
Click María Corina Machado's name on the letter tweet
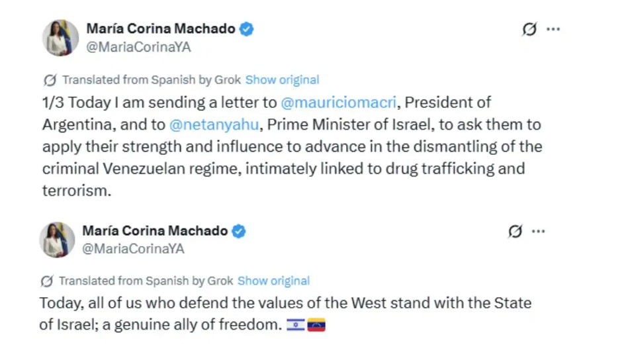161,28
